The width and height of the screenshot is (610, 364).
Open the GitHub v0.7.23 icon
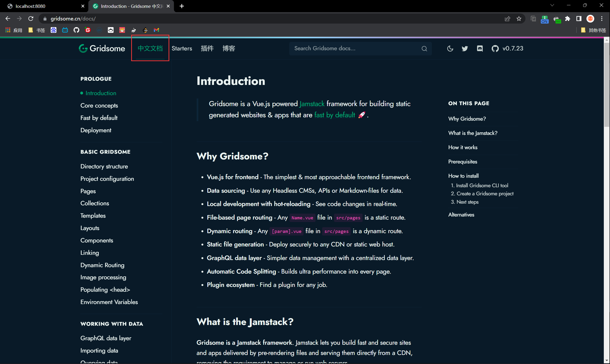(495, 49)
